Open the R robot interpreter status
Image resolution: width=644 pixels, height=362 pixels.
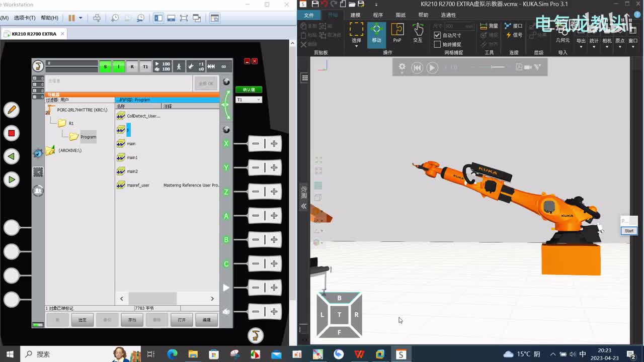[132, 66]
